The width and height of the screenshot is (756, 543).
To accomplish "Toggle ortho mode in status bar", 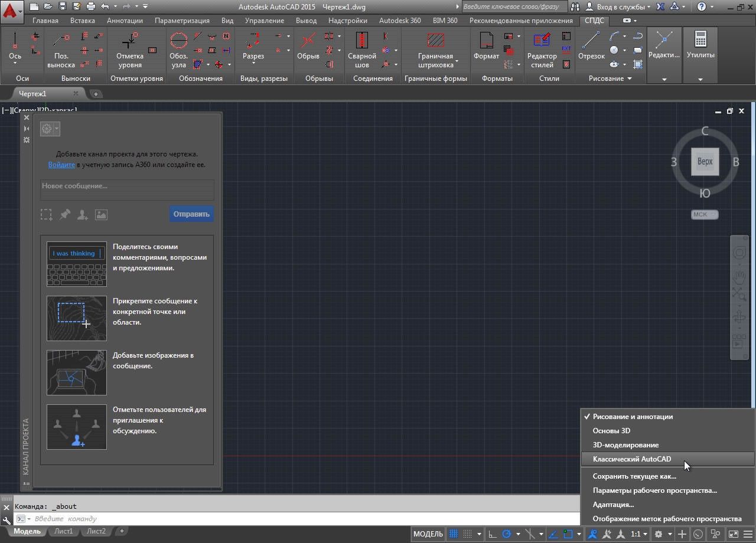I will 492,534.
